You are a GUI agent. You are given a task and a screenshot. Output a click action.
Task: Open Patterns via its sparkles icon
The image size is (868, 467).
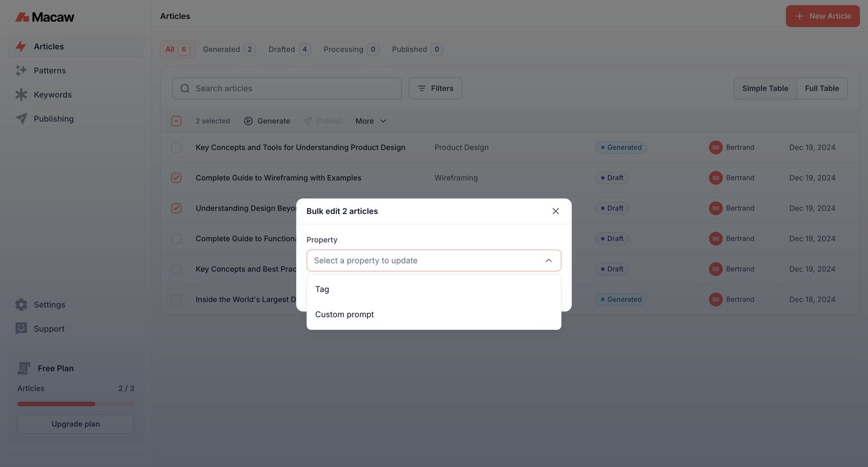(x=21, y=71)
